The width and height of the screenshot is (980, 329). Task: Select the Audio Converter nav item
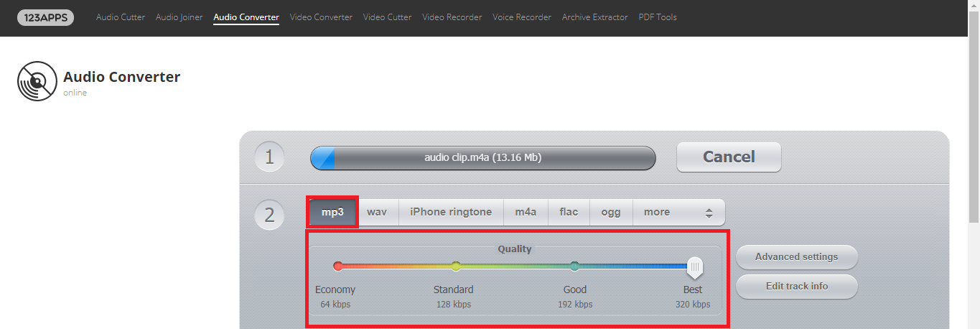(246, 17)
